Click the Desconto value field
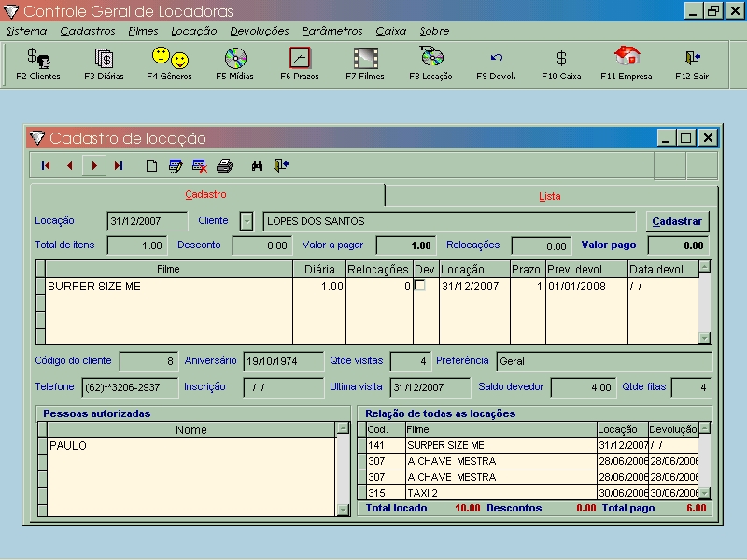This screenshot has width=747, height=560. click(x=261, y=245)
